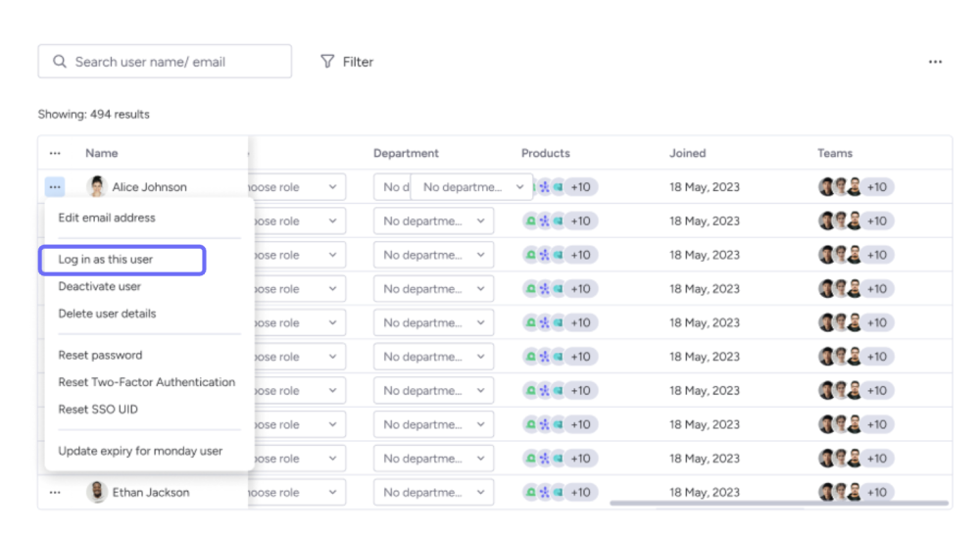Screen dimensions: 980x537
Task: Click the three-dot menu beside Ethan Jackson
Action: tap(55, 493)
